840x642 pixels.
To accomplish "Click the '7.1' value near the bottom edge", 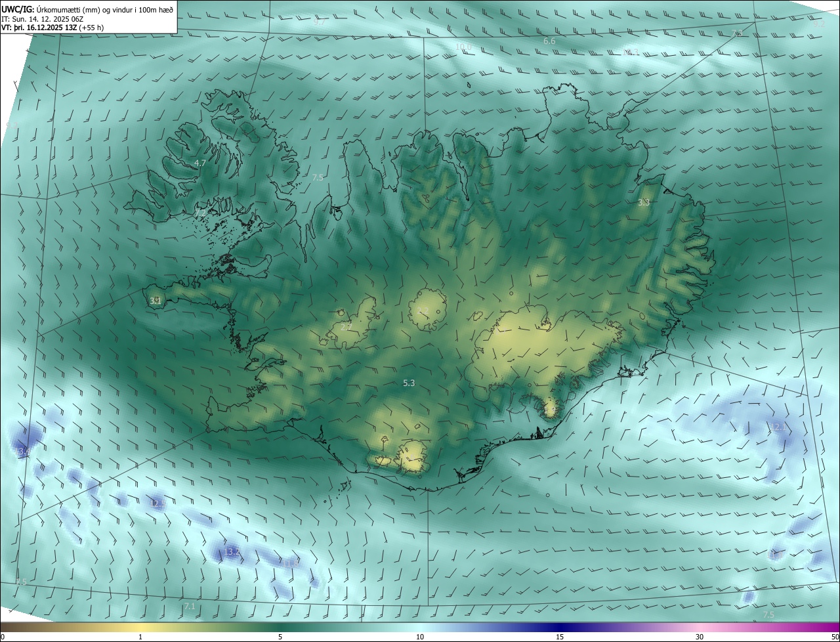I will click(x=190, y=606).
